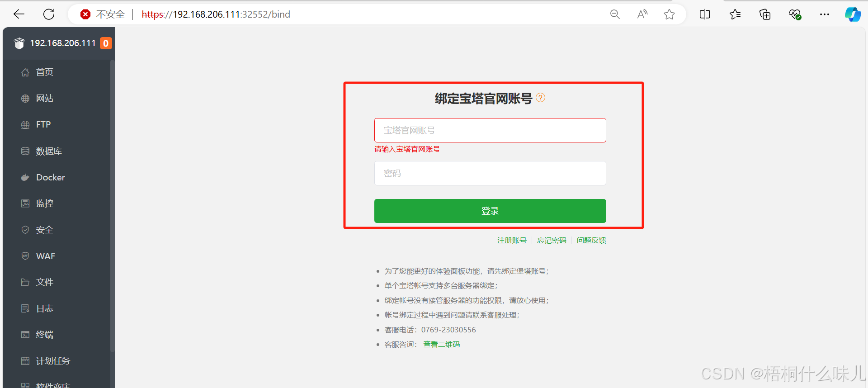The image size is (868, 388).
Task: Focus the 密码 password field
Action: (490, 173)
